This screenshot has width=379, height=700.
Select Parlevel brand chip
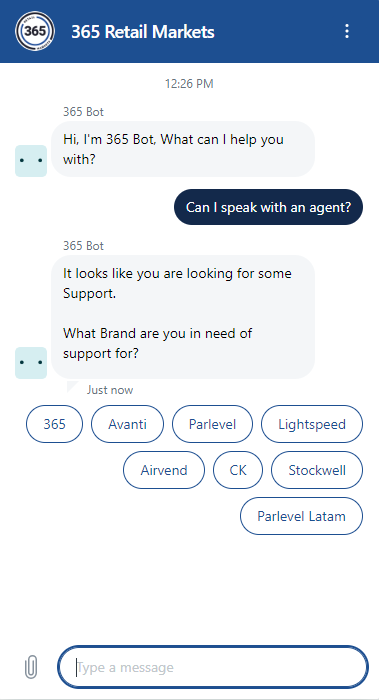pyautogui.click(x=212, y=424)
